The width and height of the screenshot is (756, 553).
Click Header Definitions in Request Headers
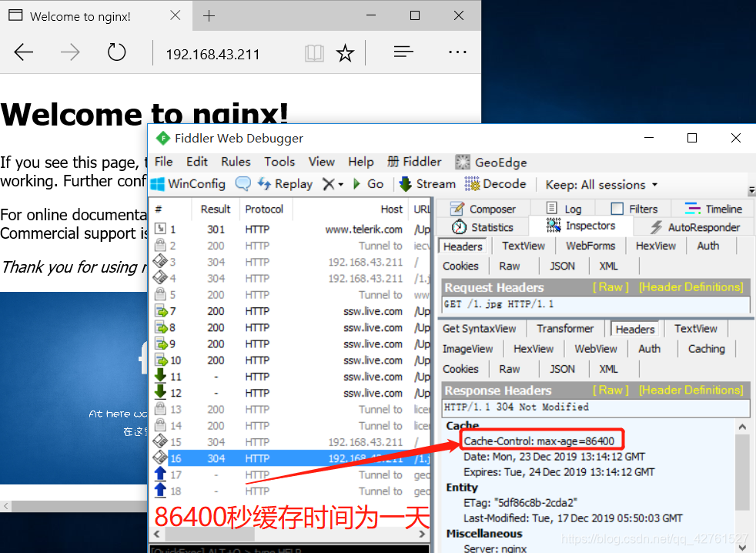click(691, 287)
